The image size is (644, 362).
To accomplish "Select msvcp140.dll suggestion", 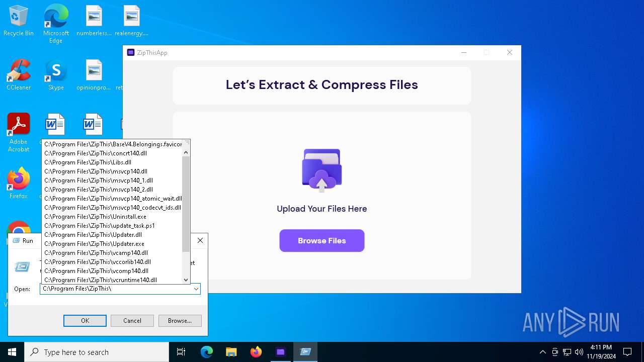I will pos(112,171).
